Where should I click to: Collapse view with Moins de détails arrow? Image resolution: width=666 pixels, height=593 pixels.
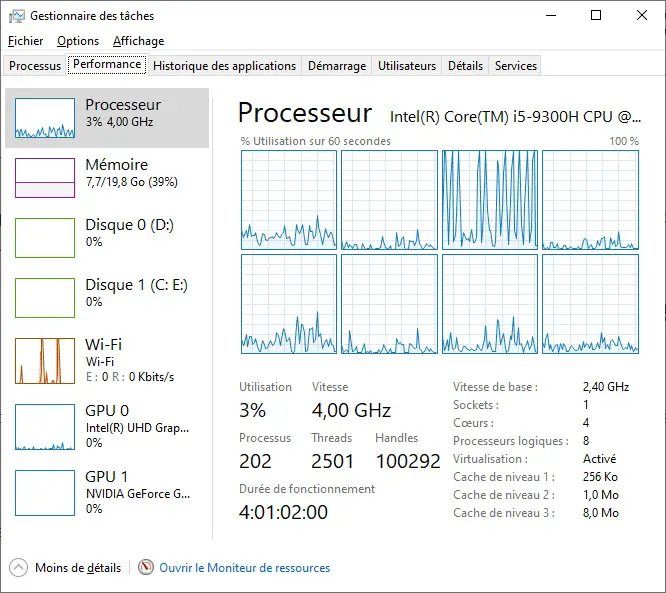(19, 568)
